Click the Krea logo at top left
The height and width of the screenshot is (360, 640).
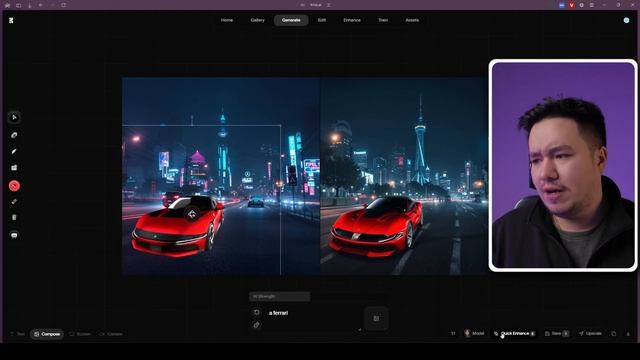11,20
